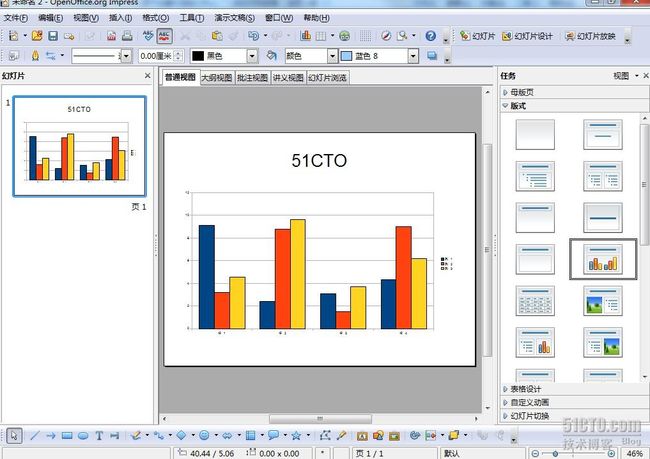This screenshot has width=650, height=459.
Task: Click the line width 0.00厘米 field
Action: (x=156, y=56)
